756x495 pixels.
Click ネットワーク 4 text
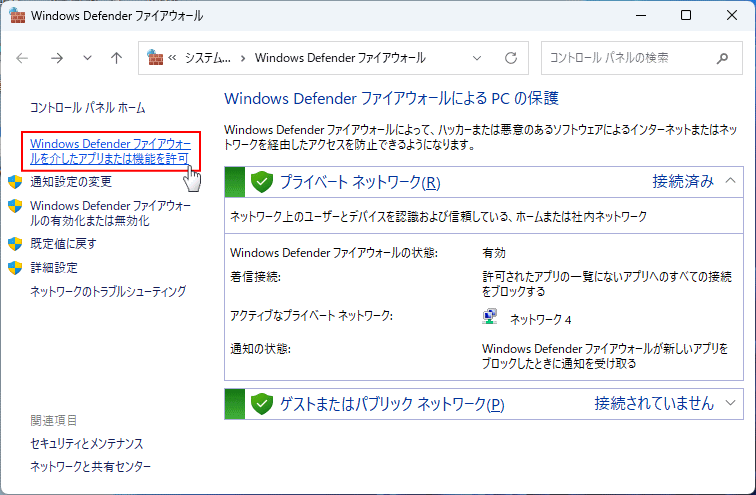pyautogui.click(x=540, y=320)
